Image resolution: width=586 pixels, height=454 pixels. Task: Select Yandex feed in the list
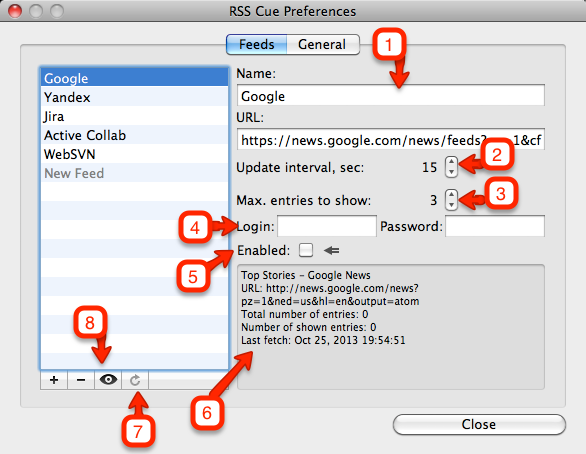pyautogui.click(x=135, y=97)
